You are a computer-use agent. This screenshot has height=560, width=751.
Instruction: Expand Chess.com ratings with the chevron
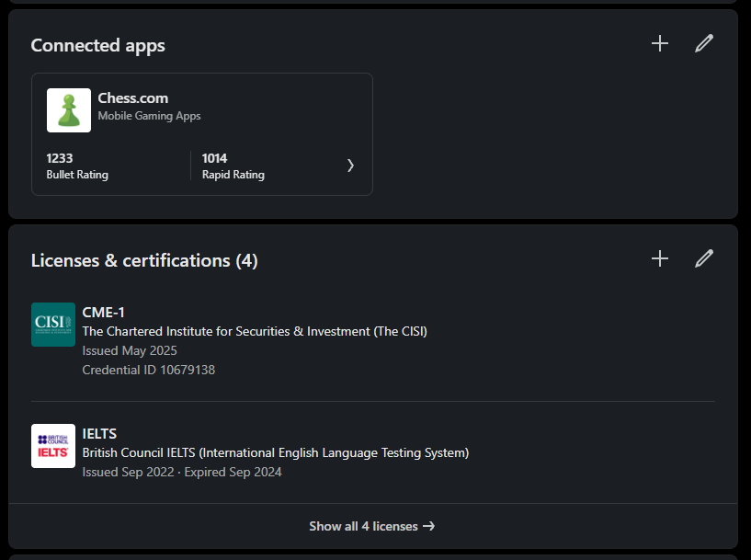pyautogui.click(x=350, y=166)
